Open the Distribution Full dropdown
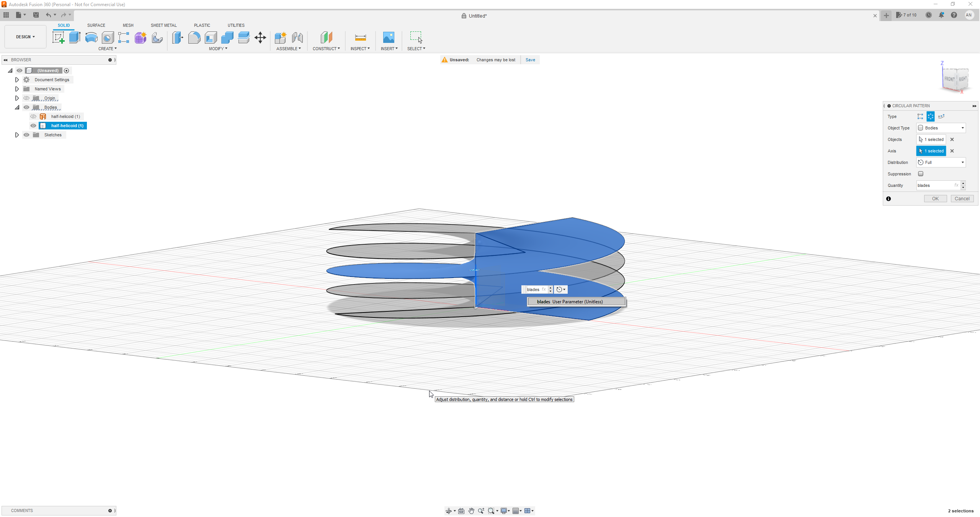Image resolution: width=980 pixels, height=517 pixels. tap(941, 162)
